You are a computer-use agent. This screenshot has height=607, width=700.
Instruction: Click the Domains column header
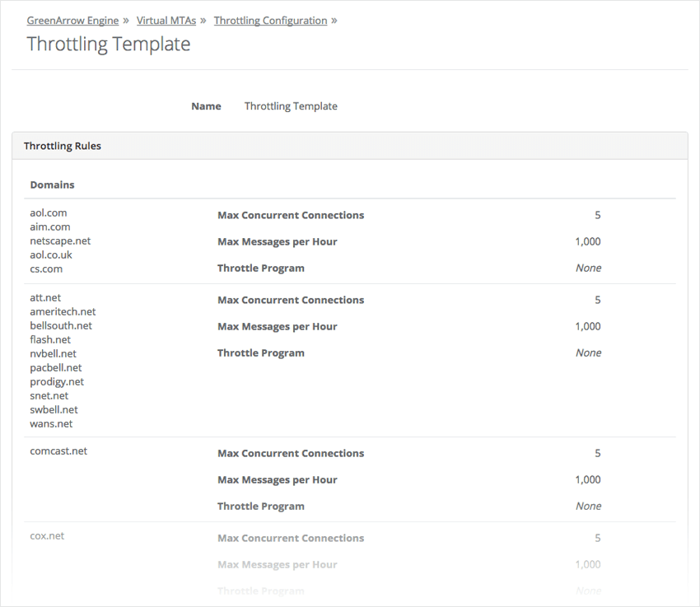click(52, 184)
